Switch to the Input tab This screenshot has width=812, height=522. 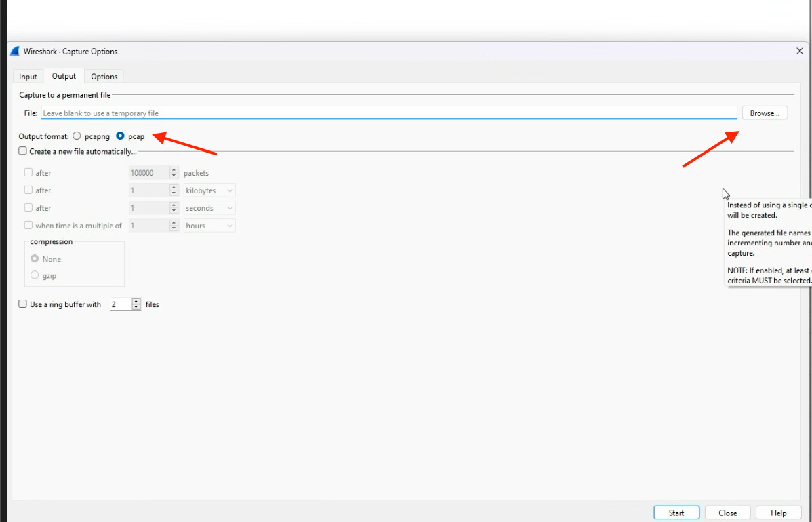pos(28,76)
